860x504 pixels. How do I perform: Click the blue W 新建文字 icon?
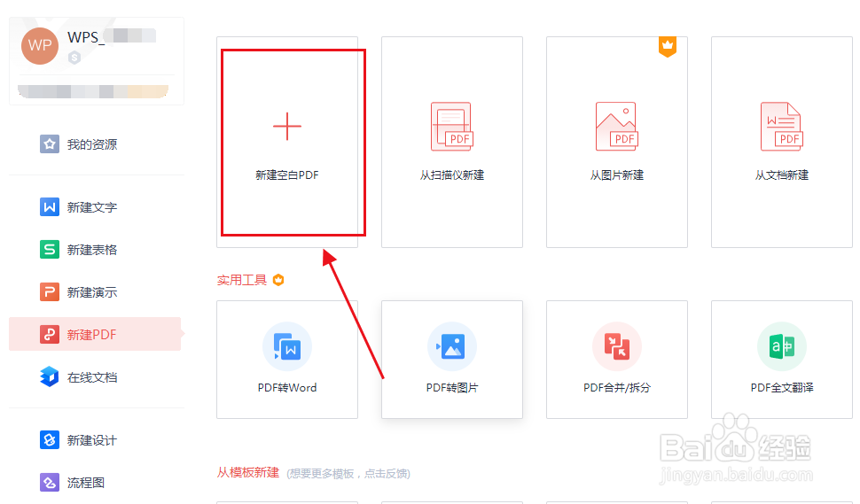pos(50,207)
